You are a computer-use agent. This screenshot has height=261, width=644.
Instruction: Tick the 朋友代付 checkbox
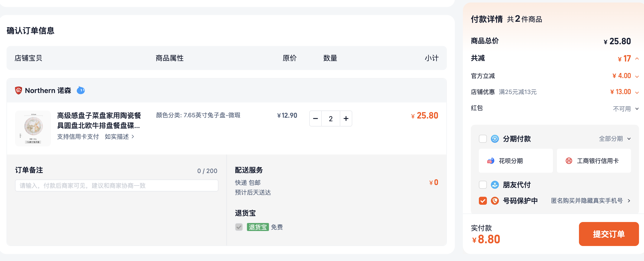(483, 185)
